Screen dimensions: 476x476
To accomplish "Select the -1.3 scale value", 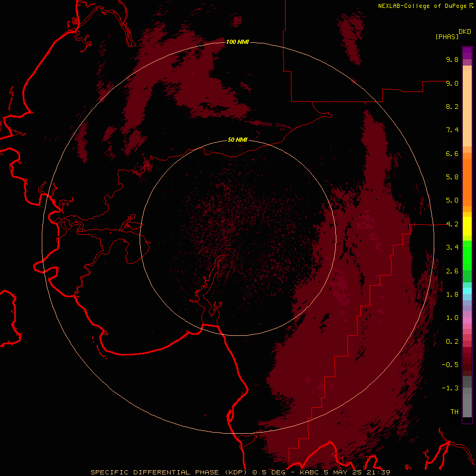I will tap(450, 388).
